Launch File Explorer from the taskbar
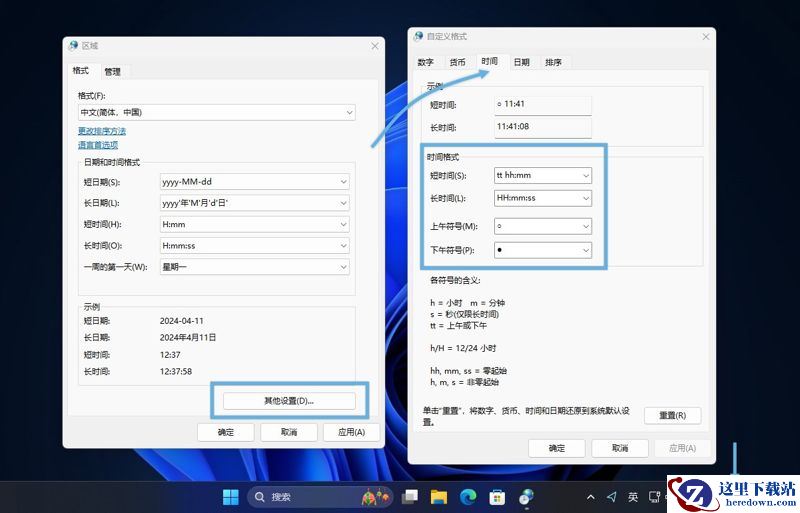 [439, 497]
